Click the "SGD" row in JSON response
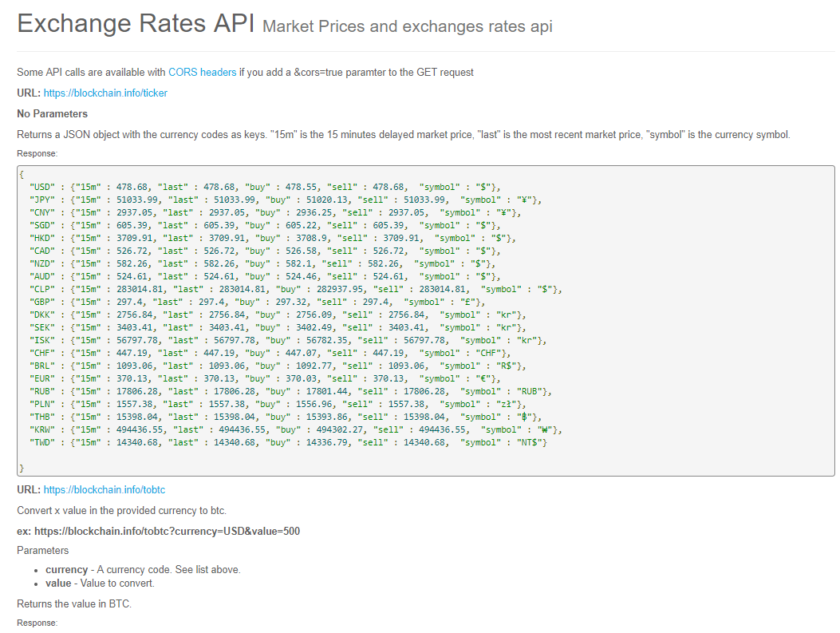840x633 pixels. click(x=265, y=226)
